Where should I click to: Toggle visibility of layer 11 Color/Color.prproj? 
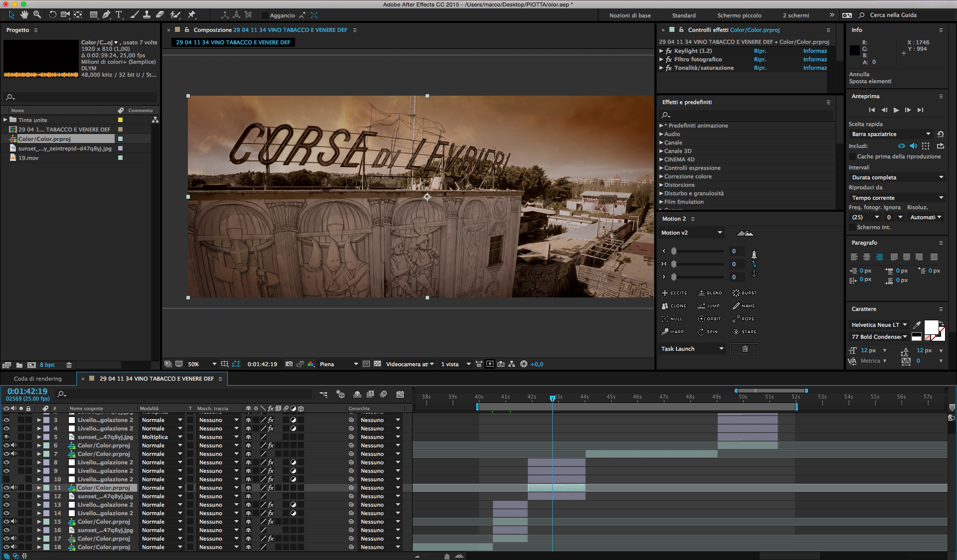[6, 488]
